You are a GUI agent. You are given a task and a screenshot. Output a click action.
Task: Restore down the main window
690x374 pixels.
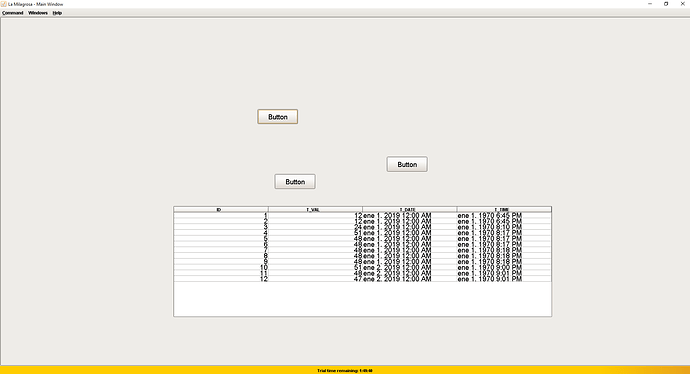coord(666,4)
